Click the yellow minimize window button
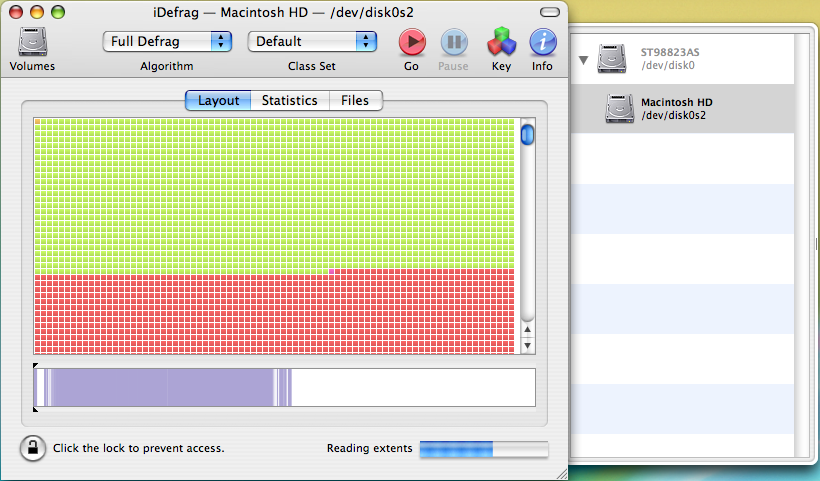The width and height of the screenshot is (820, 481). (37, 12)
